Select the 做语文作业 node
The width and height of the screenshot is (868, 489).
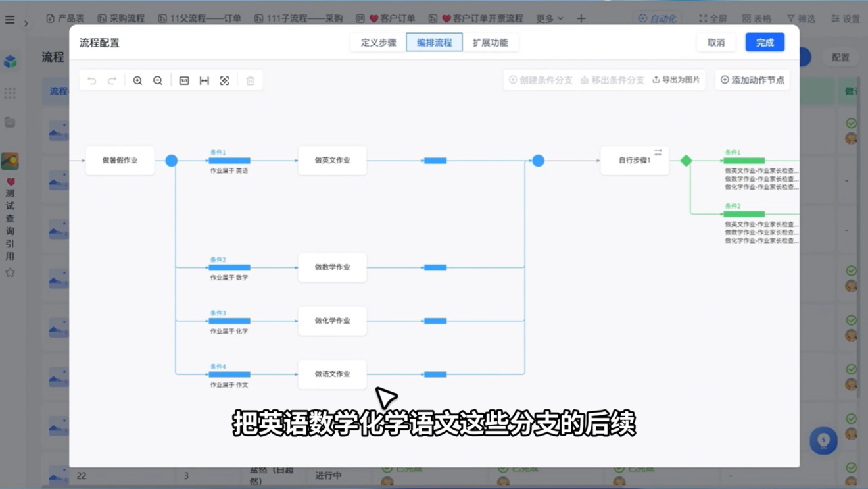pos(332,374)
